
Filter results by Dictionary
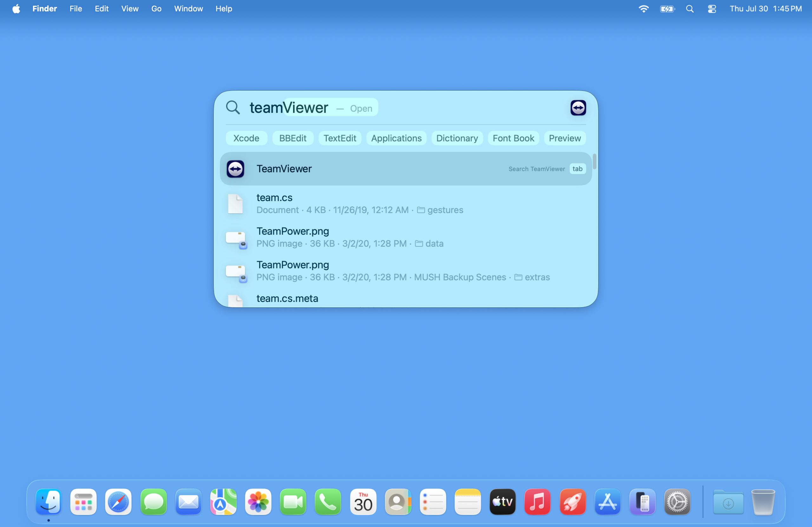coord(457,138)
